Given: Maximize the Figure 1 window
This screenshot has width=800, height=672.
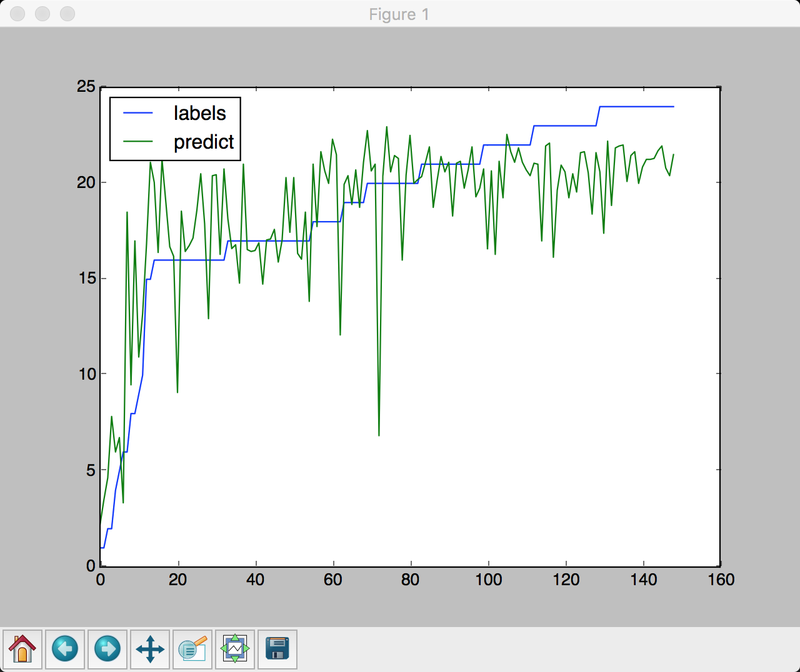Looking at the screenshot, I should point(67,14).
